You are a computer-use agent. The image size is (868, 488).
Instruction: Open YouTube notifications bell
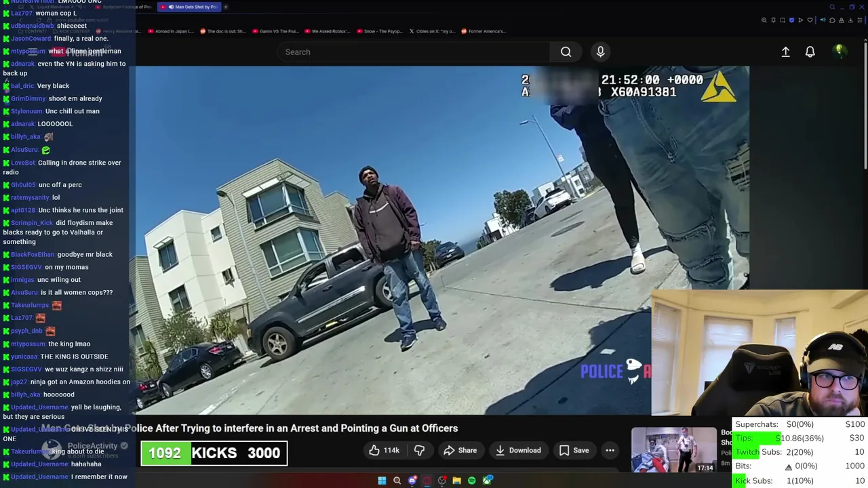pos(810,52)
